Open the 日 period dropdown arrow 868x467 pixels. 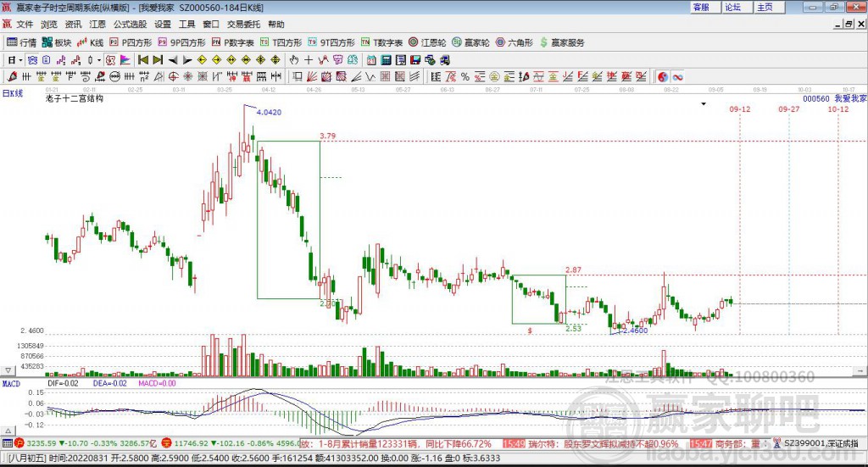(x=20, y=60)
